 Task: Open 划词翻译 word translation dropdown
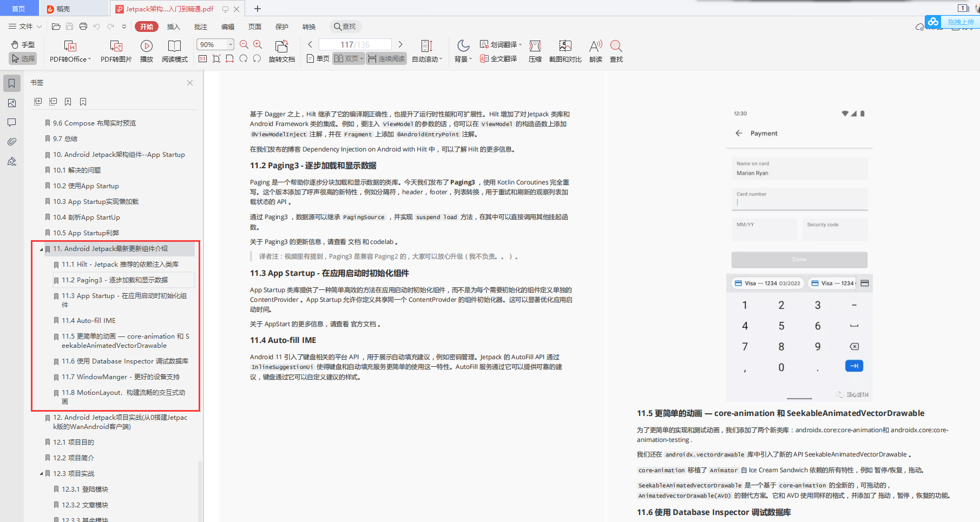(501, 44)
